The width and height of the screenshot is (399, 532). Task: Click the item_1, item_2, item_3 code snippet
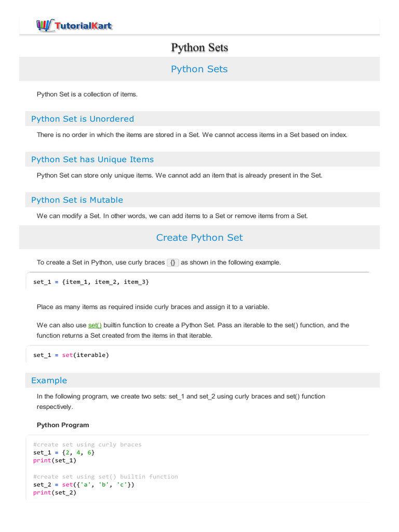(91, 282)
